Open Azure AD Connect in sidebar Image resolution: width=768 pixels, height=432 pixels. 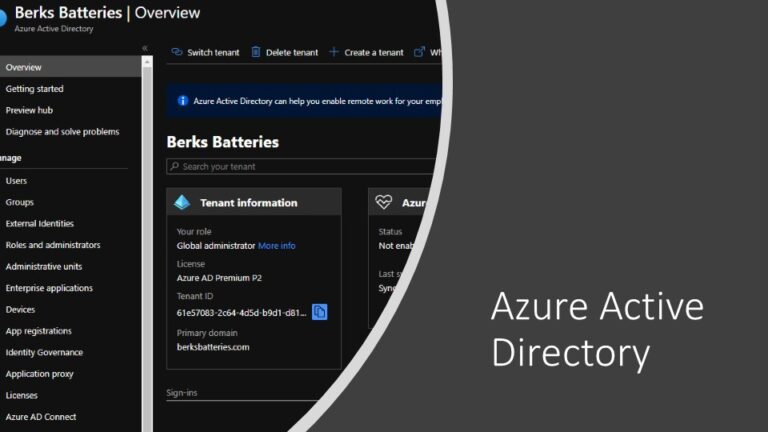pos(41,417)
